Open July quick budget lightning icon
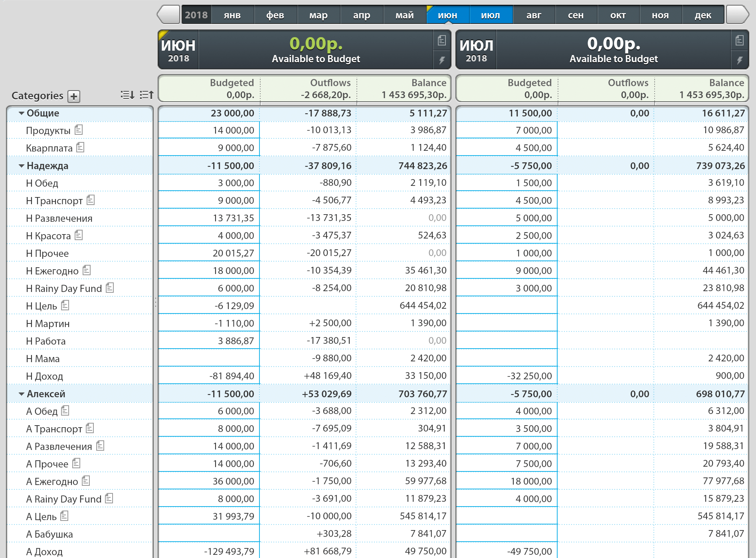Viewport: 756px width, 558px height. pyautogui.click(x=739, y=60)
